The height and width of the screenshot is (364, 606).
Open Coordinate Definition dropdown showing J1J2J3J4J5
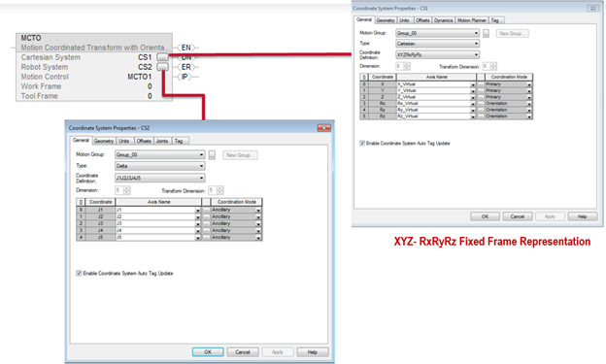(x=159, y=179)
